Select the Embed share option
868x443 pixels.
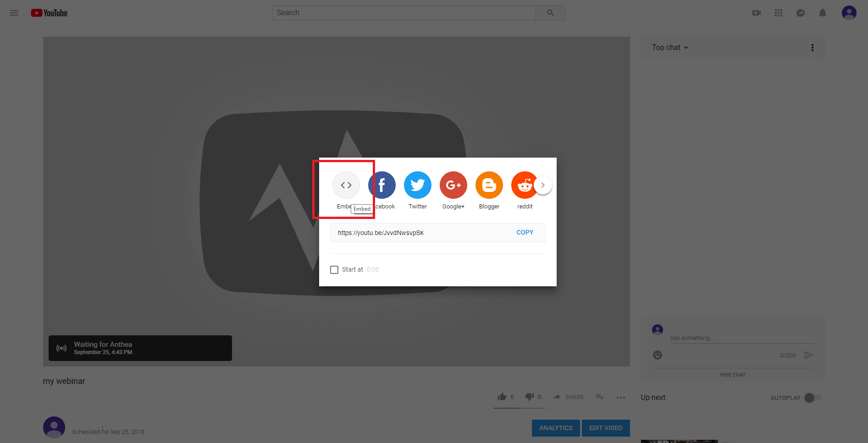[346, 185]
